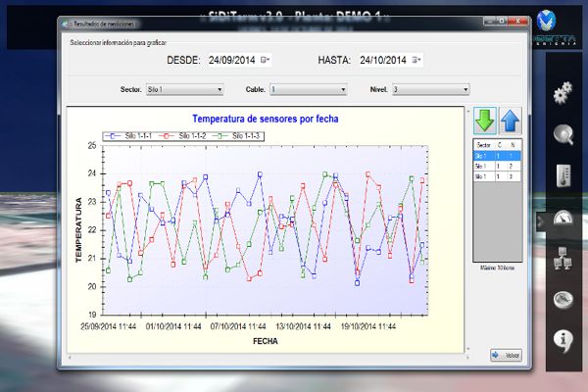
Task: Select the Silo 1 row with level 3
Action: point(497,176)
